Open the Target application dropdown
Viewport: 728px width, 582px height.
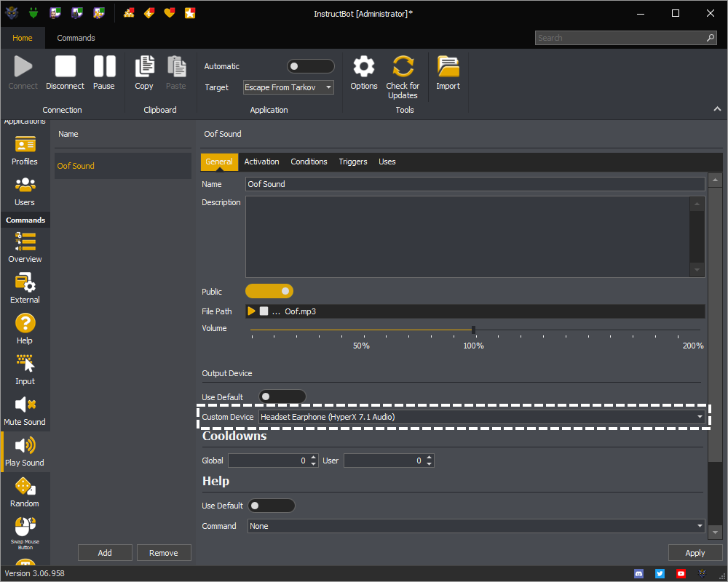288,87
